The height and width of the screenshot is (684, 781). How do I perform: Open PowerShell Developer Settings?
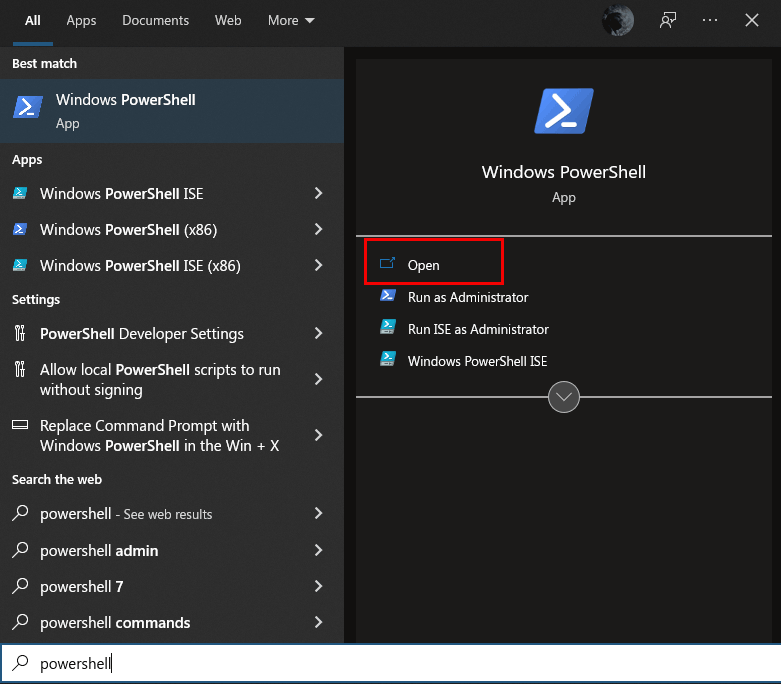[172, 333]
